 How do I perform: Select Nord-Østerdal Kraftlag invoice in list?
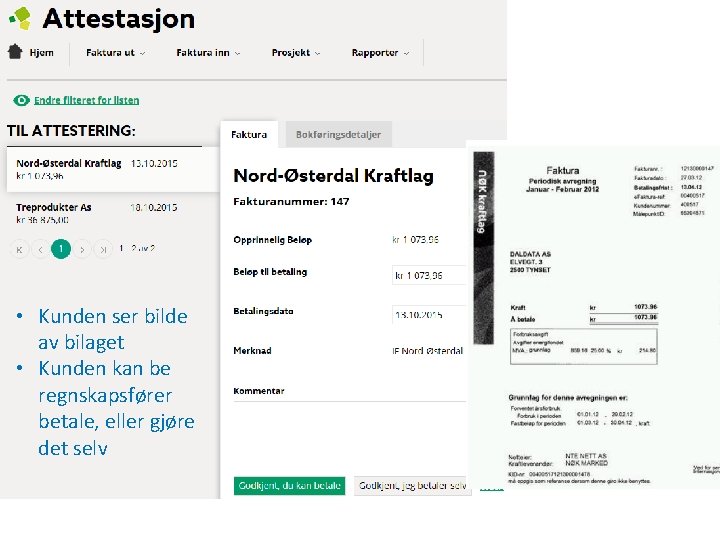(x=112, y=169)
